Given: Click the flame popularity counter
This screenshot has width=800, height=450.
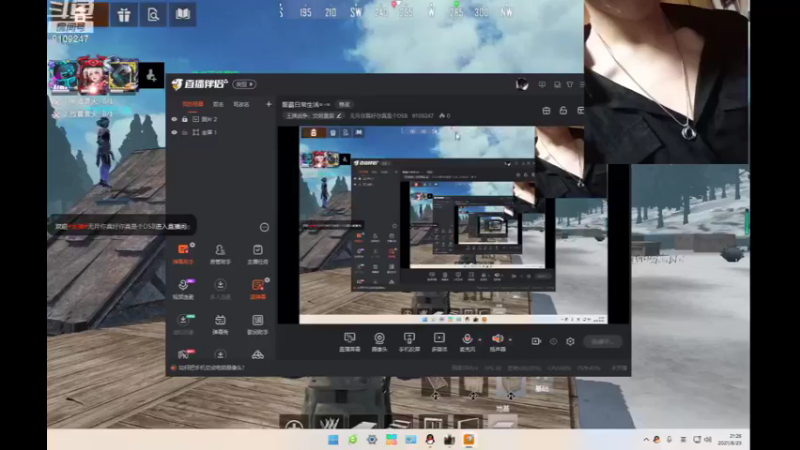Looking at the screenshot, I should 444,116.
